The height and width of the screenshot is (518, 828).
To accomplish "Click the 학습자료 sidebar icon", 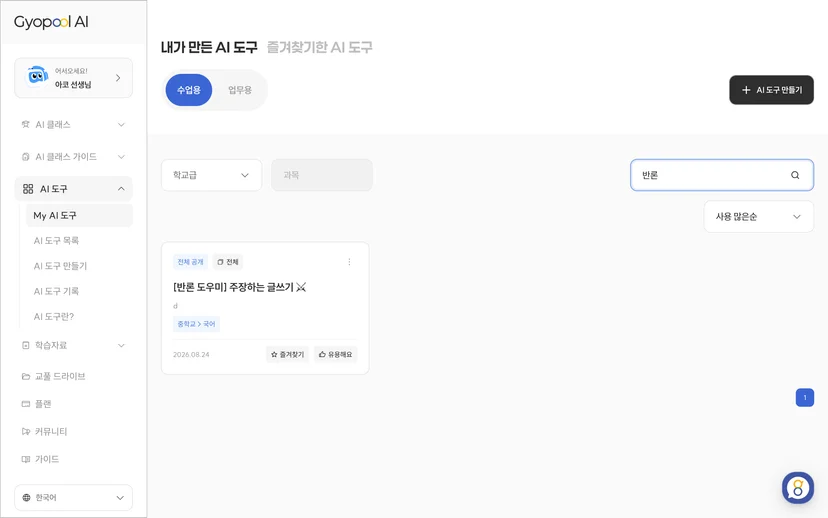I will click(x=25, y=345).
